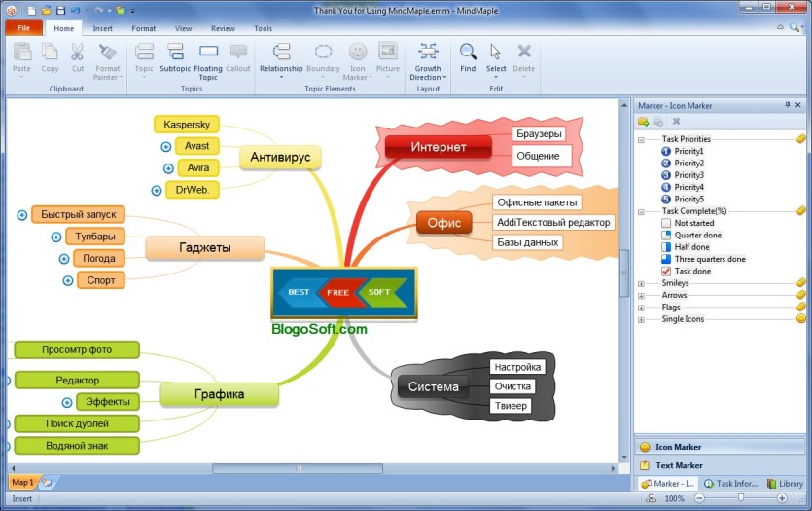Screen dimensions: 812x511
Task: Expand the Smileys marker group
Action: (641, 284)
